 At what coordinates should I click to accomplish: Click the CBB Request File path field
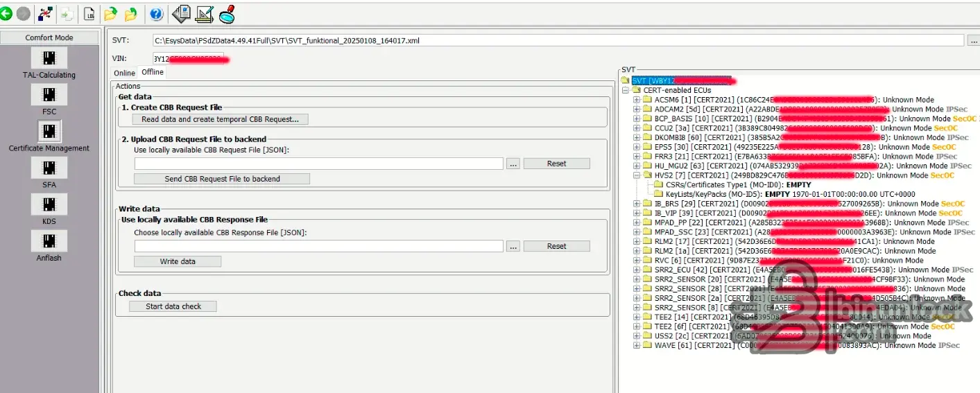click(318, 164)
